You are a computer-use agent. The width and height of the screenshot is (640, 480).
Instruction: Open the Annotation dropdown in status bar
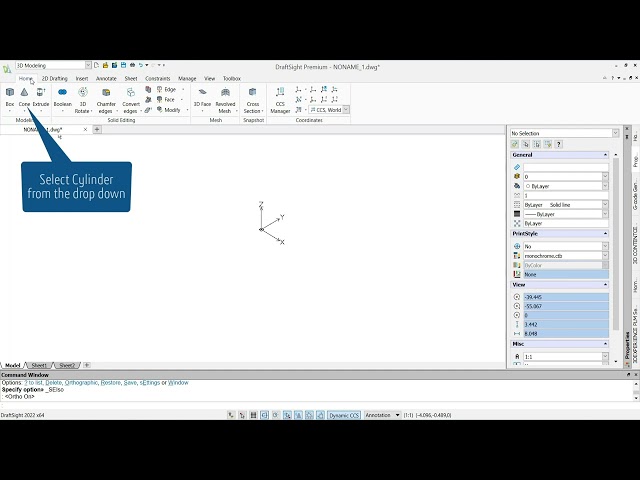[x=382, y=415]
